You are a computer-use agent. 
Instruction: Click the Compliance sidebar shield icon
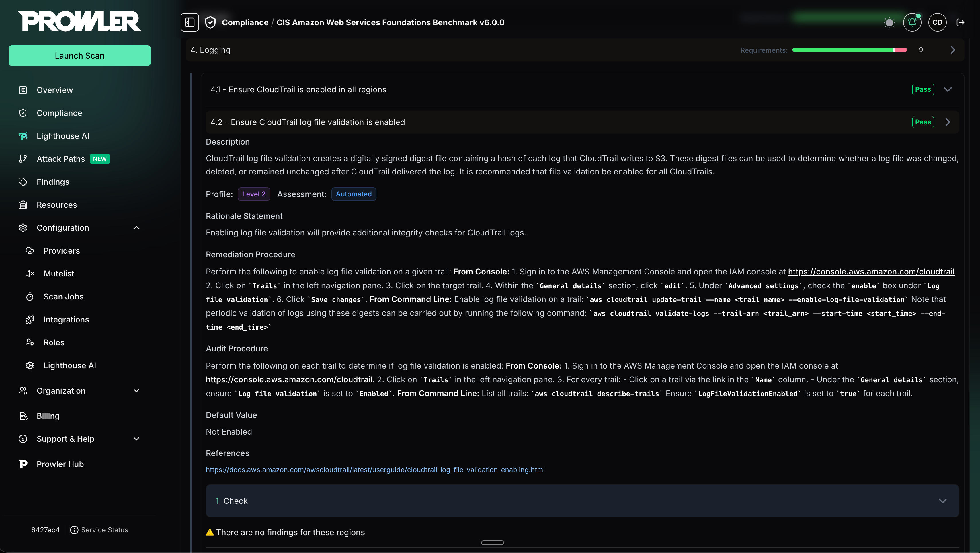pos(23,113)
